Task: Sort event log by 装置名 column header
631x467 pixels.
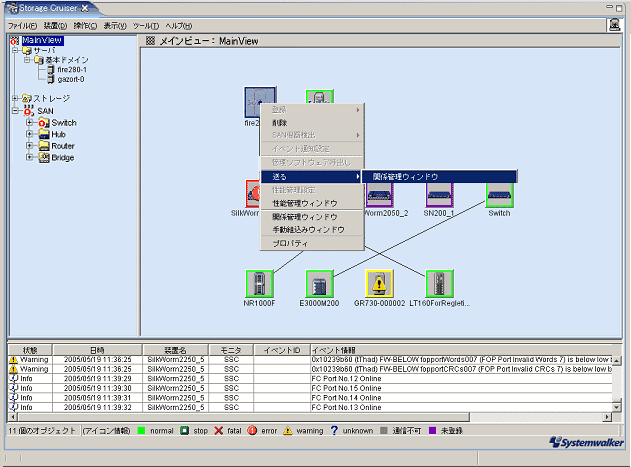Action: pyautogui.click(x=175, y=350)
